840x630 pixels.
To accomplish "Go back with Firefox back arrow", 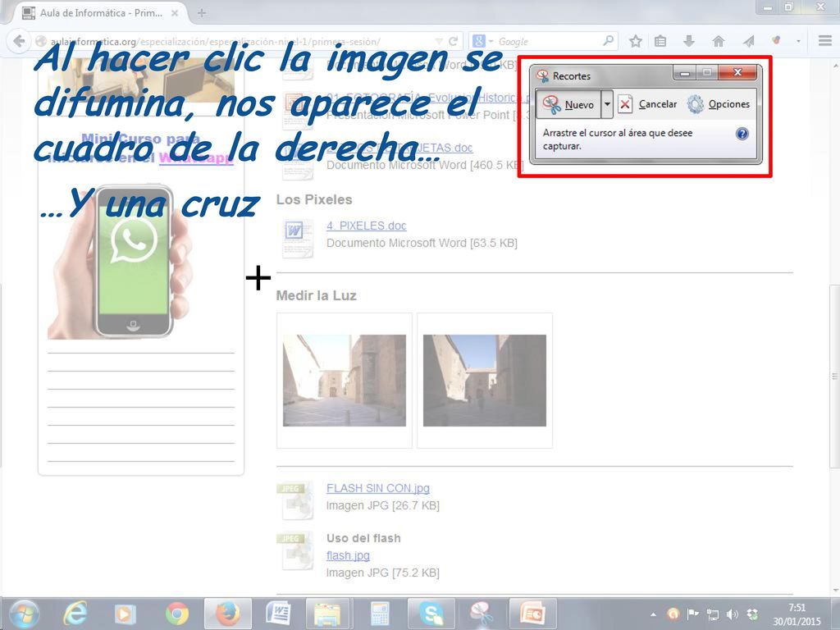I will click(x=20, y=41).
